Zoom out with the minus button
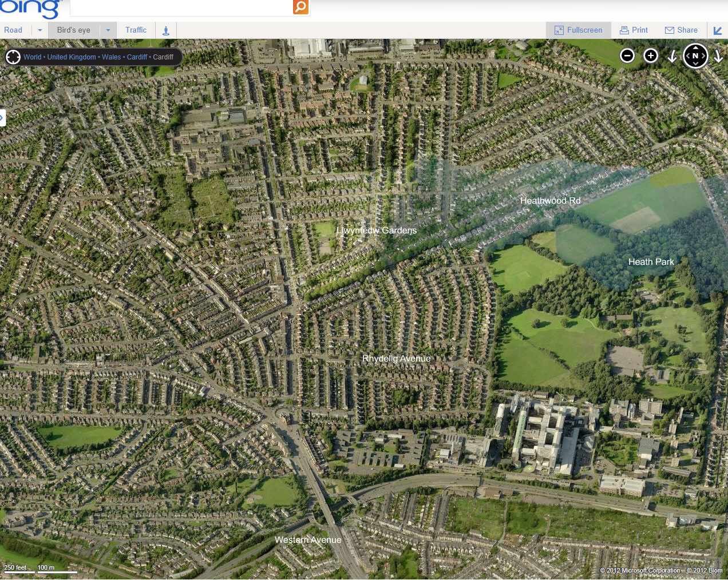728x580 pixels. tap(627, 55)
